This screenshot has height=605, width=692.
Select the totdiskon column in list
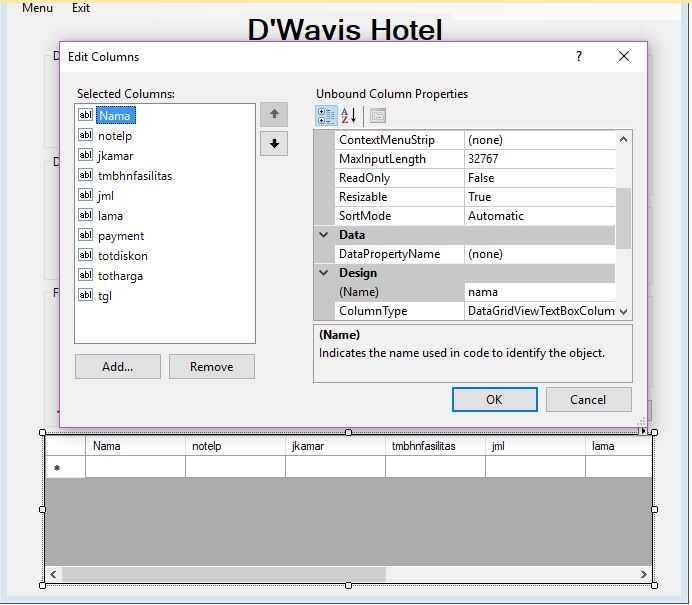click(123, 256)
